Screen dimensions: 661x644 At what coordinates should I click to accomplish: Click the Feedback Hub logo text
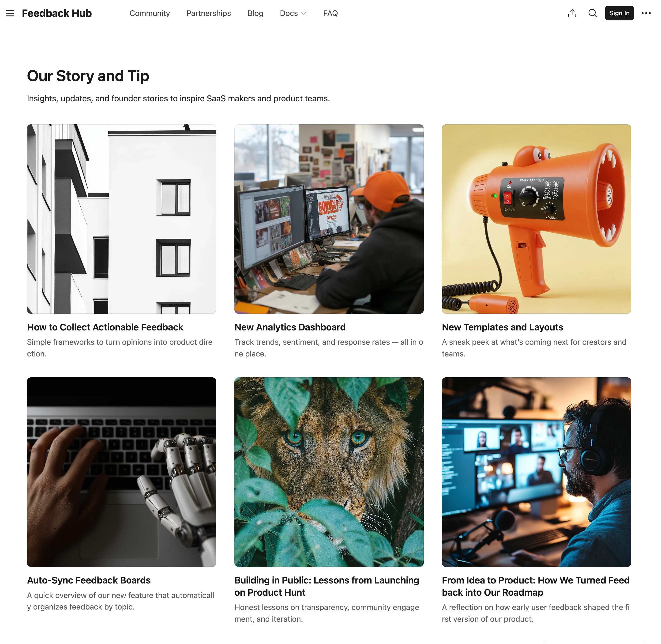[57, 13]
